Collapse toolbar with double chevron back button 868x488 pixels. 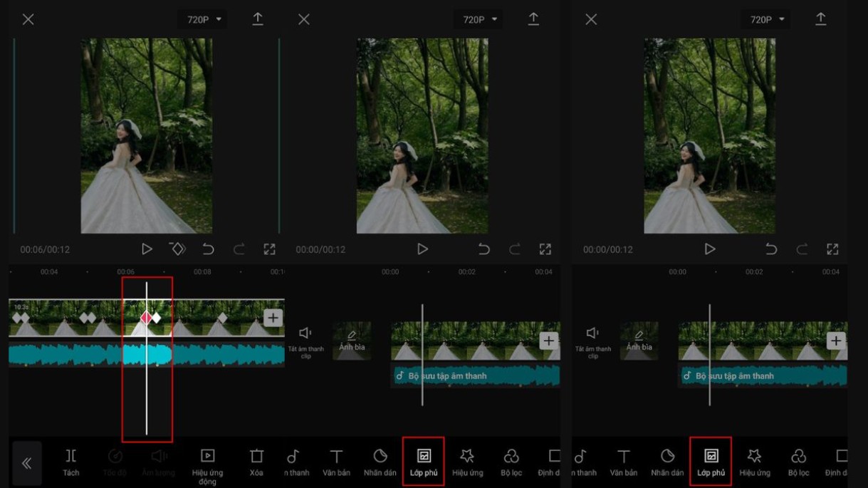tap(27, 464)
